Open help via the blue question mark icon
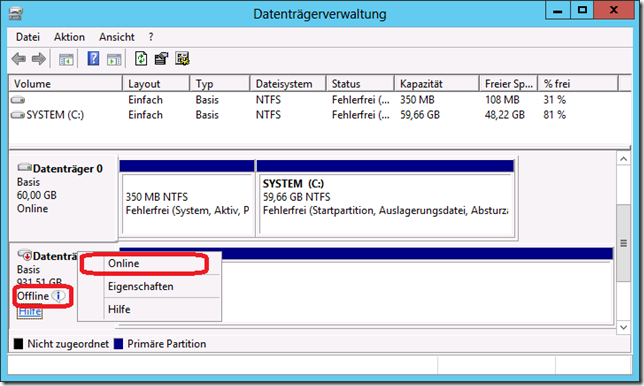 tap(94, 59)
